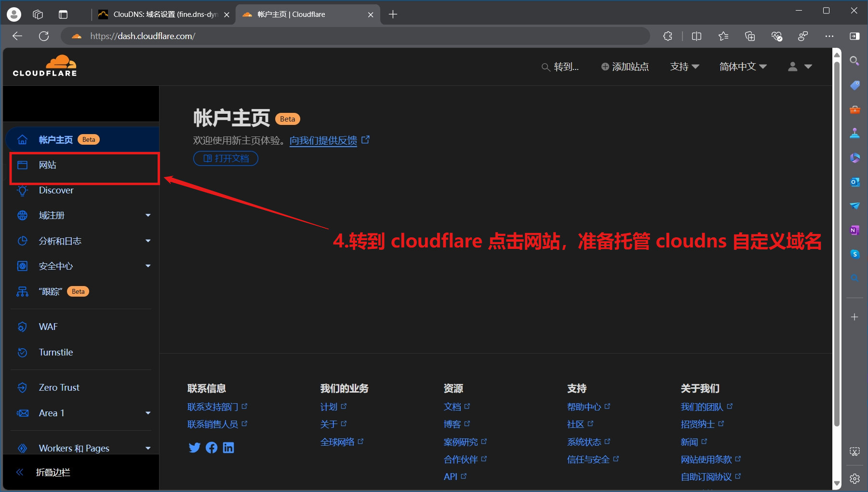Open the 网站 sidebar item

tap(84, 165)
